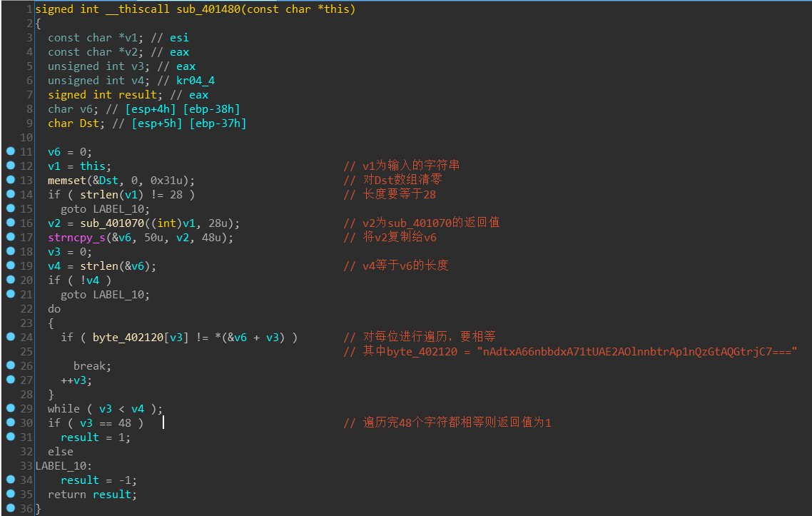This screenshot has height=516, width=812.
Task: Click 'char Dst;' declaration on line 9
Action: pos(76,123)
